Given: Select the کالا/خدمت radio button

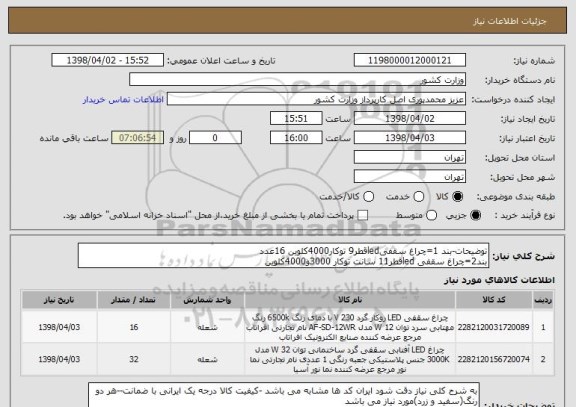Looking at the screenshot, I should point(368,197).
